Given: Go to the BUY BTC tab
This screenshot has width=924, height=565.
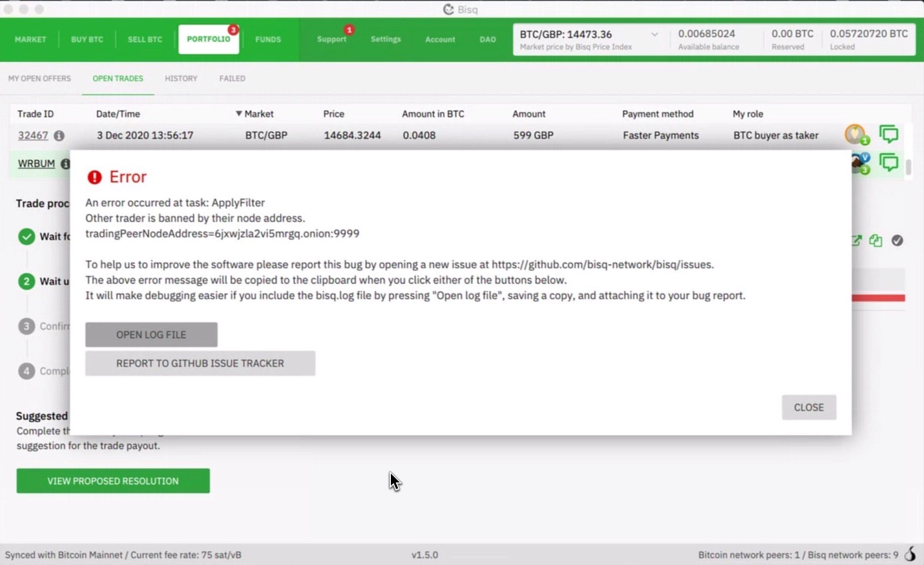Looking at the screenshot, I should click(87, 39).
